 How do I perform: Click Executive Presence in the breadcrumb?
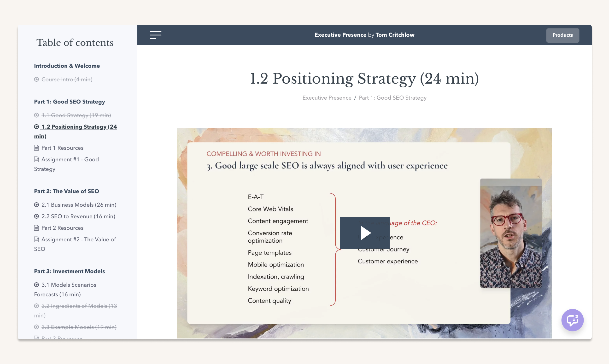click(x=327, y=98)
